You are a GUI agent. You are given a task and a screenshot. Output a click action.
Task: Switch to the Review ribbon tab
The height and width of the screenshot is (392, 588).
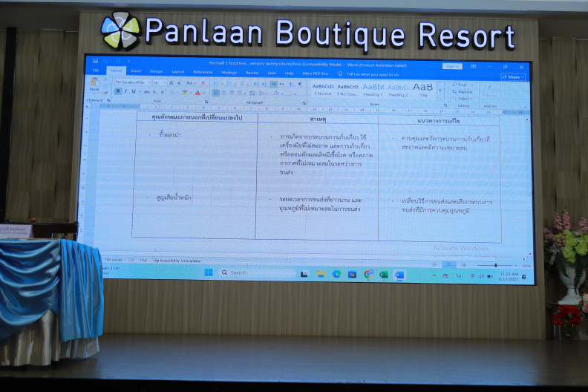(x=252, y=73)
